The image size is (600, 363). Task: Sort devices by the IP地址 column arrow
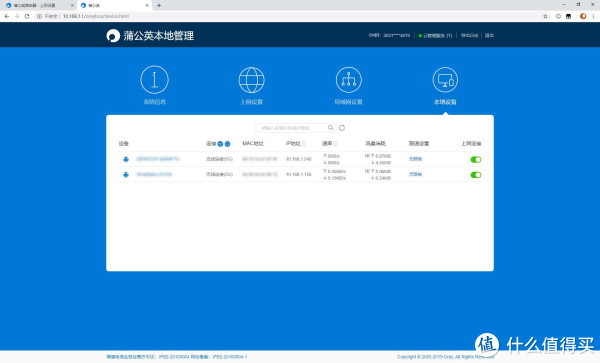(304, 144)
